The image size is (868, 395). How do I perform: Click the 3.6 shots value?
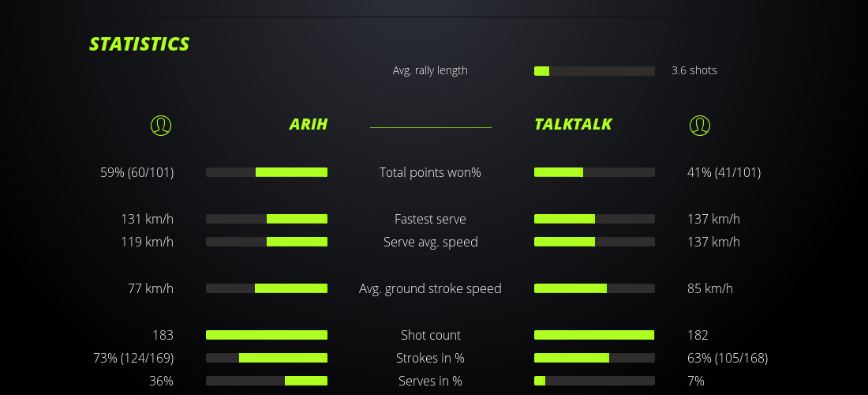(x=694, y=70)
